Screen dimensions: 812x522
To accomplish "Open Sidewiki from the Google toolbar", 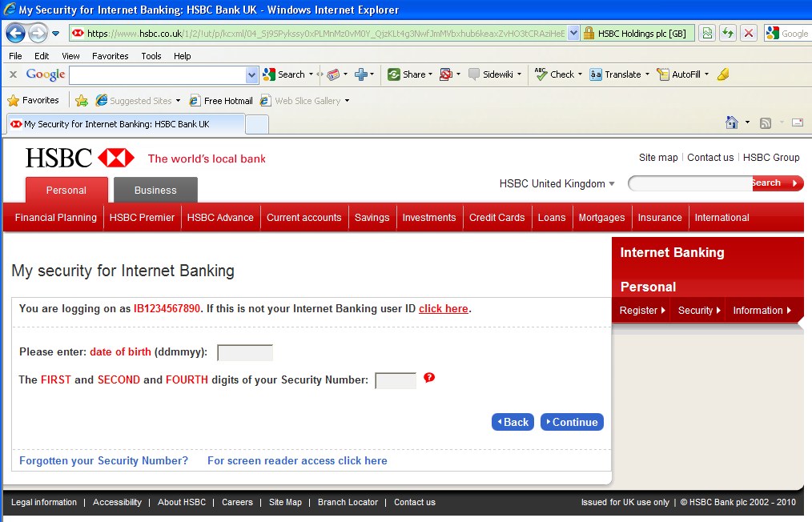I will (491, 74).
